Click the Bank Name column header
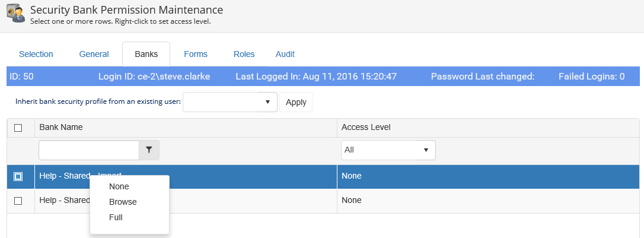This screenshot has width=644, height=238. [61, 128]
